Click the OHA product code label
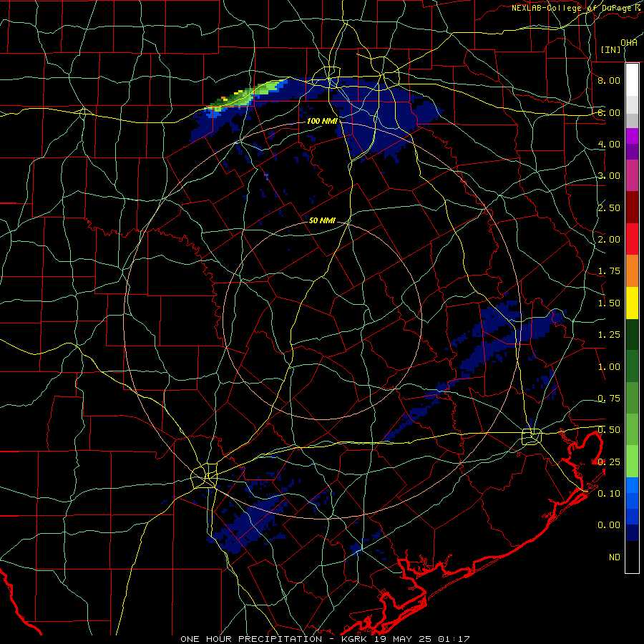 click(629, 43)
